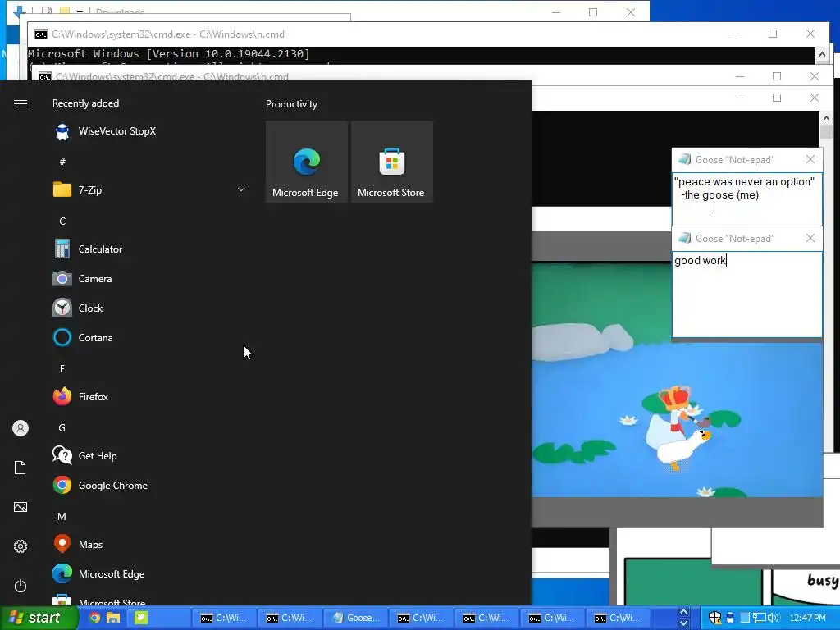The width and height of the screenshot is (840, 630).
Task: Open the Maps app
Action: coord(149,545)
